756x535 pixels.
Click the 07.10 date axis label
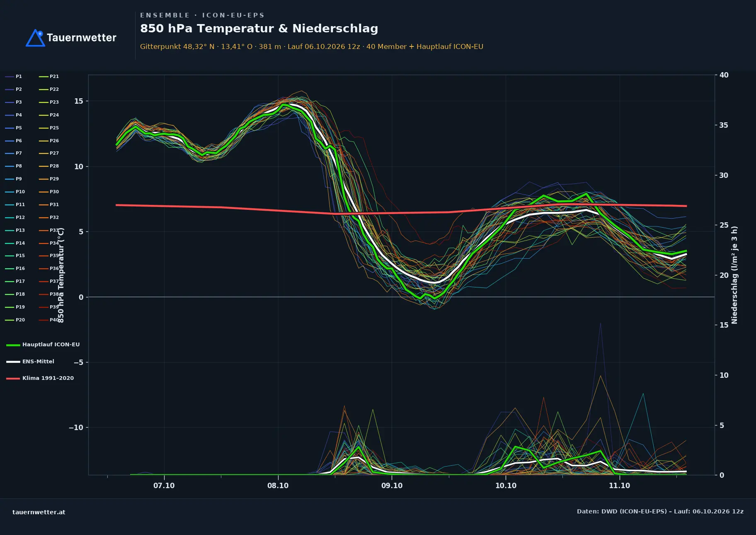point(164,486)
